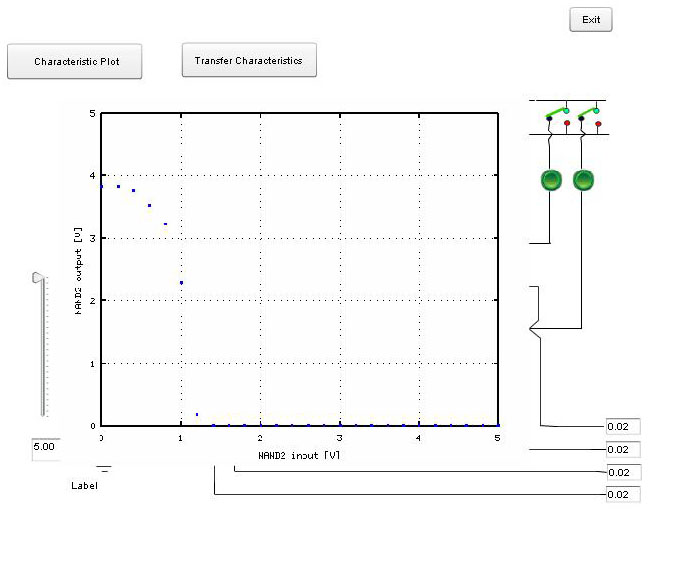The image size is (677, 569).
Task: Toggle the left input switch lever
Action: (555, 115)
